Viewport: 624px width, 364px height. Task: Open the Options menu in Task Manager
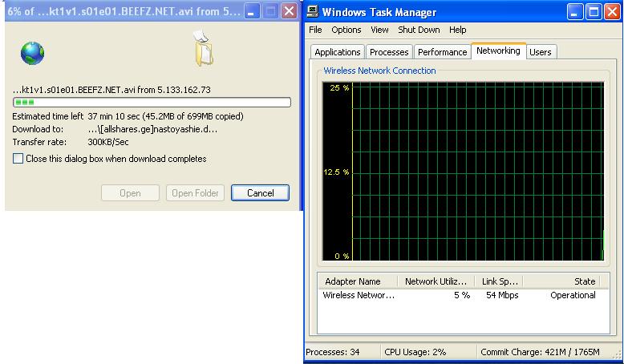pos(346,30)
